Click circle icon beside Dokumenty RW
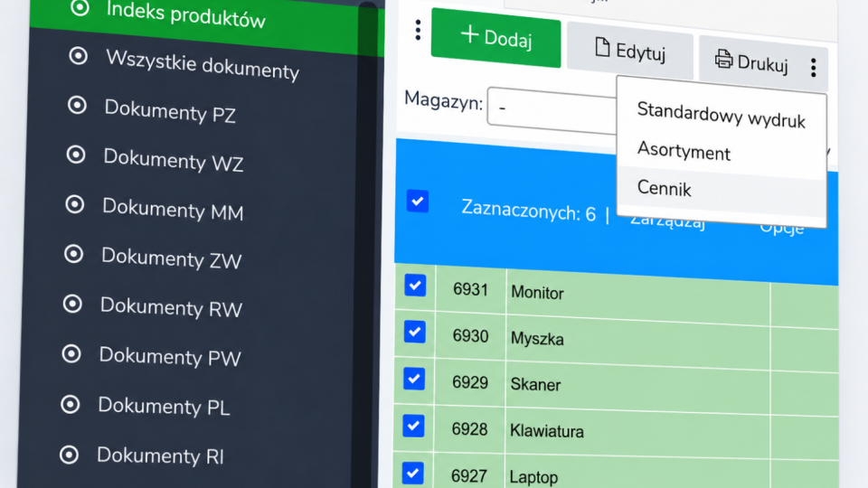 click(72, 304)
